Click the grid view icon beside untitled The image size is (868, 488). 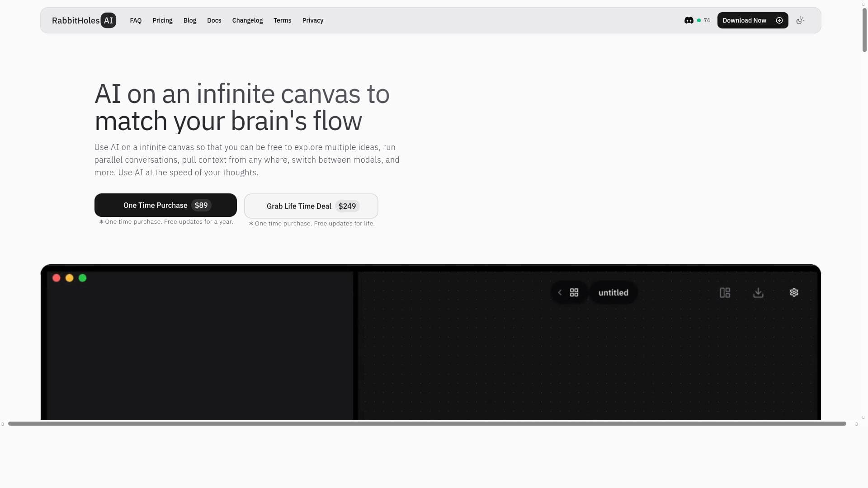click(x=574, y=293)
